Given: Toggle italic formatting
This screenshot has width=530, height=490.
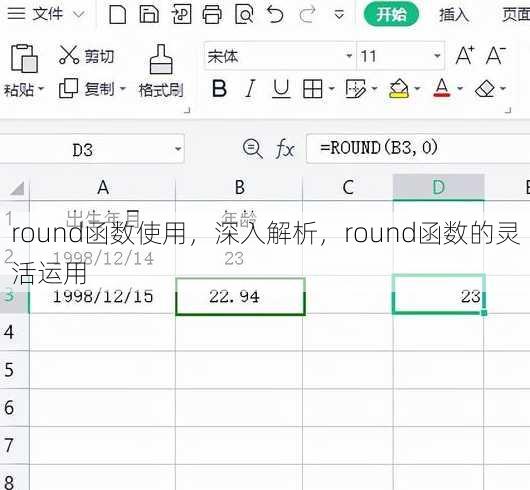Looking at the screenshot, I should (x=250, y=89).
